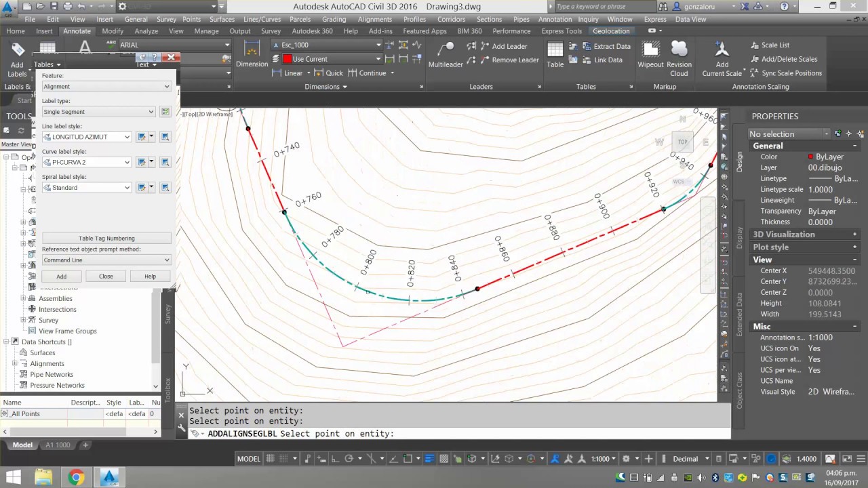Pick Line label style from drawing icon

coord(165,137)
